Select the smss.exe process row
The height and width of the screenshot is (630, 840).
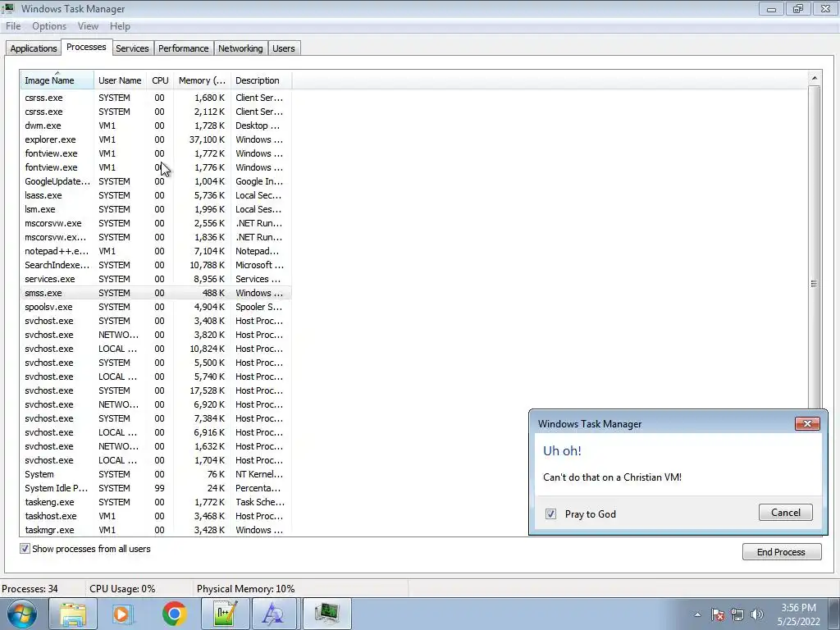click(155, 293)
